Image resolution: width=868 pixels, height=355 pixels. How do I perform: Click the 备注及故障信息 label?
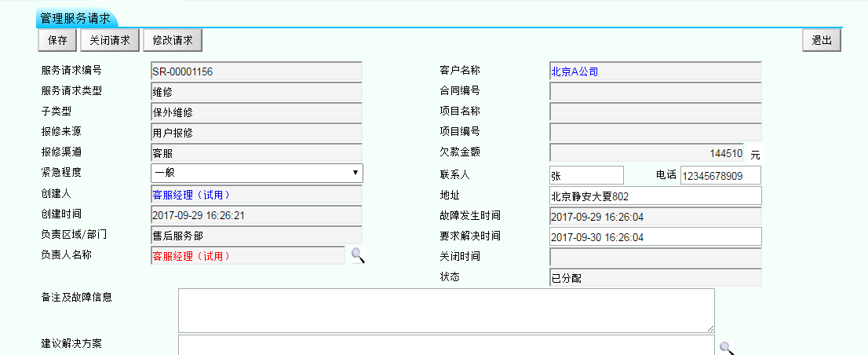(x=76, y=297)
